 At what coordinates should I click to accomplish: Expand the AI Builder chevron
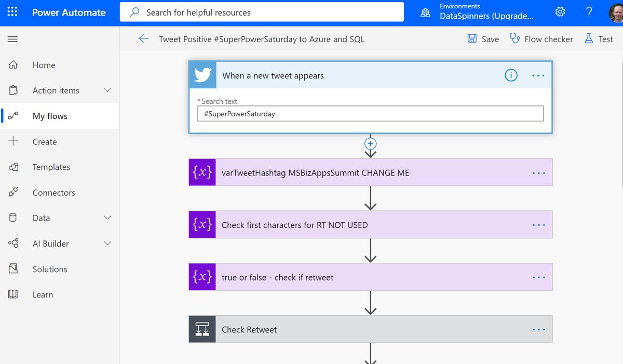[x=107, y=243]
